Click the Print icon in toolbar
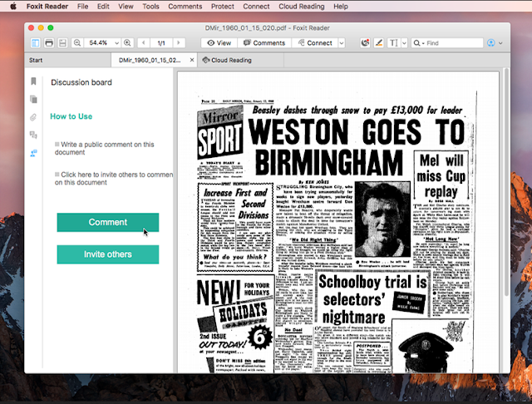The height and width of the screenshot is (404, 532). coord(49,42)
